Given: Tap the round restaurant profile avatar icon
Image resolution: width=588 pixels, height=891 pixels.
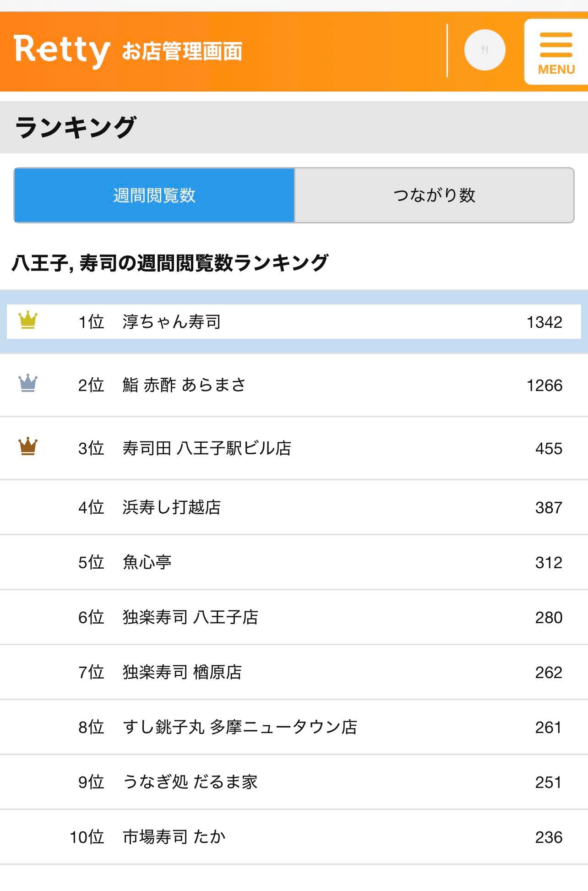Looking at the screenshot, I should click(x=485, y=50).
